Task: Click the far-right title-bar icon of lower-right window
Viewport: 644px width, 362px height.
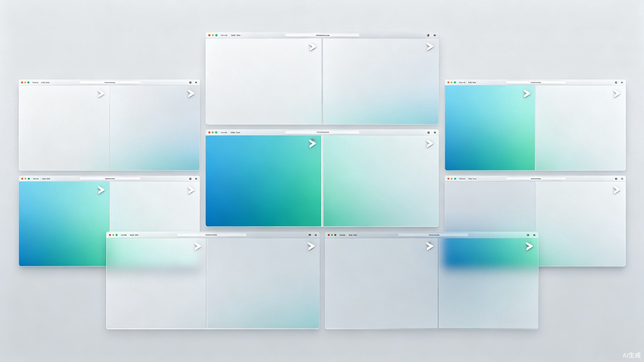Action: pyautogui.click(x=622, y=179)
